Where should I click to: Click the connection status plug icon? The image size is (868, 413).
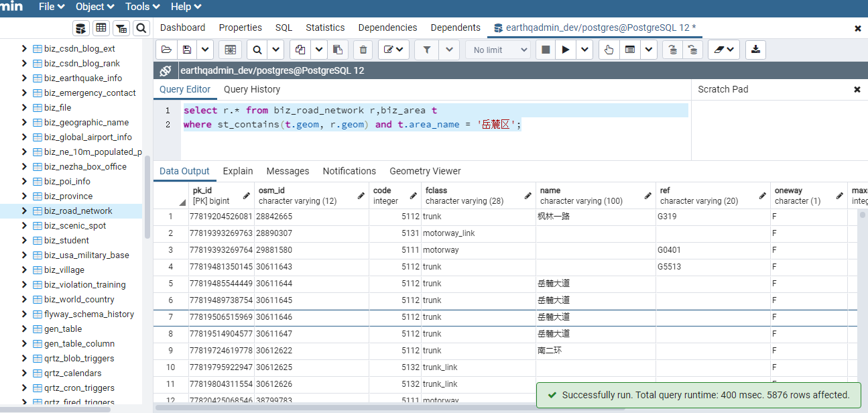[x=165, y=70]
